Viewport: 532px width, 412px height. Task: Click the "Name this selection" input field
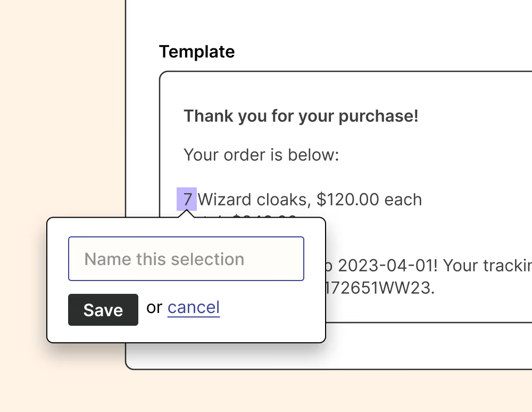tap(186, 259)
